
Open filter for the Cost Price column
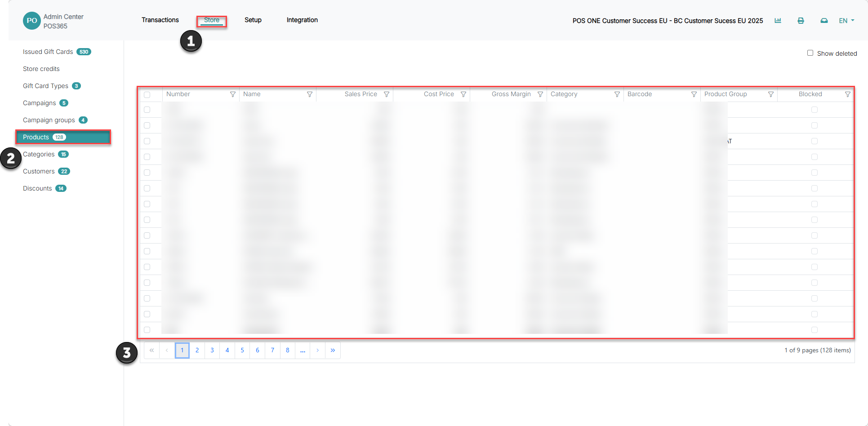(463, 94)
